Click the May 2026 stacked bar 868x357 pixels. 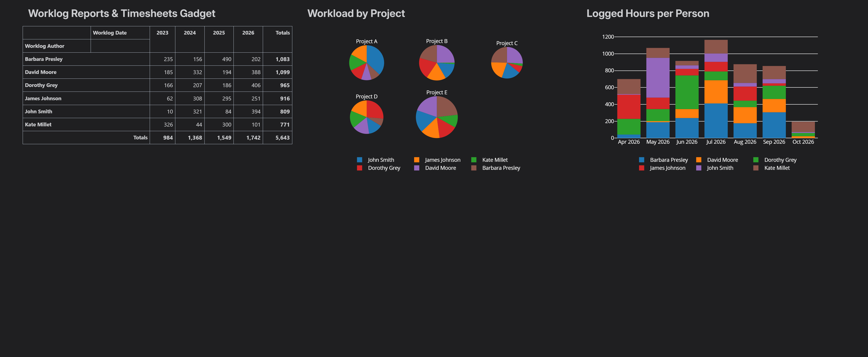[x=658, y=93]
